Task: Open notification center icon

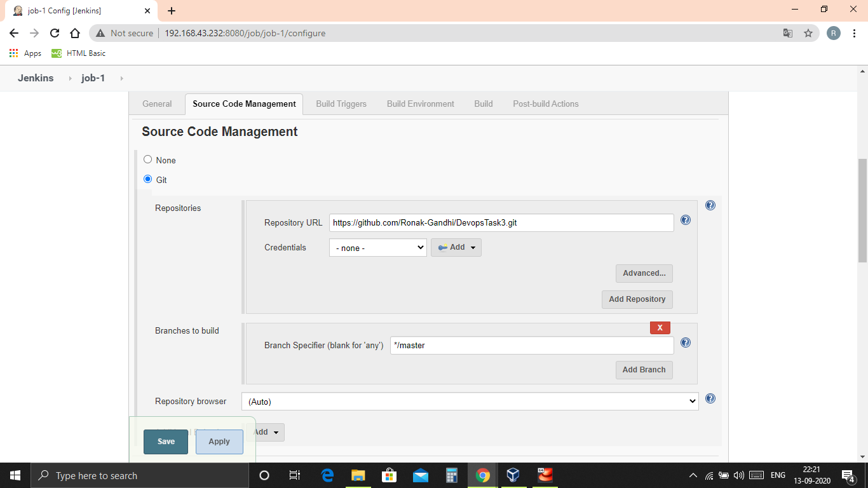Action: tap(848, 475)
